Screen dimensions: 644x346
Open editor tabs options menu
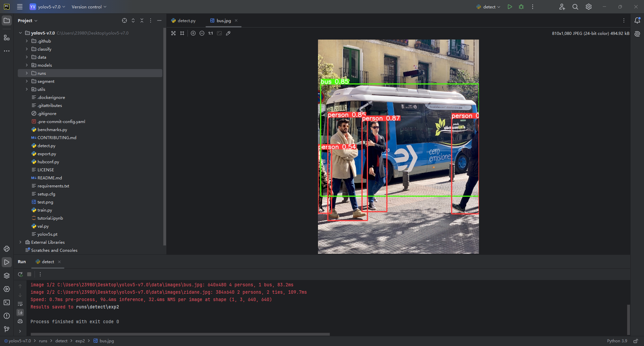click(x=624, y=20)
